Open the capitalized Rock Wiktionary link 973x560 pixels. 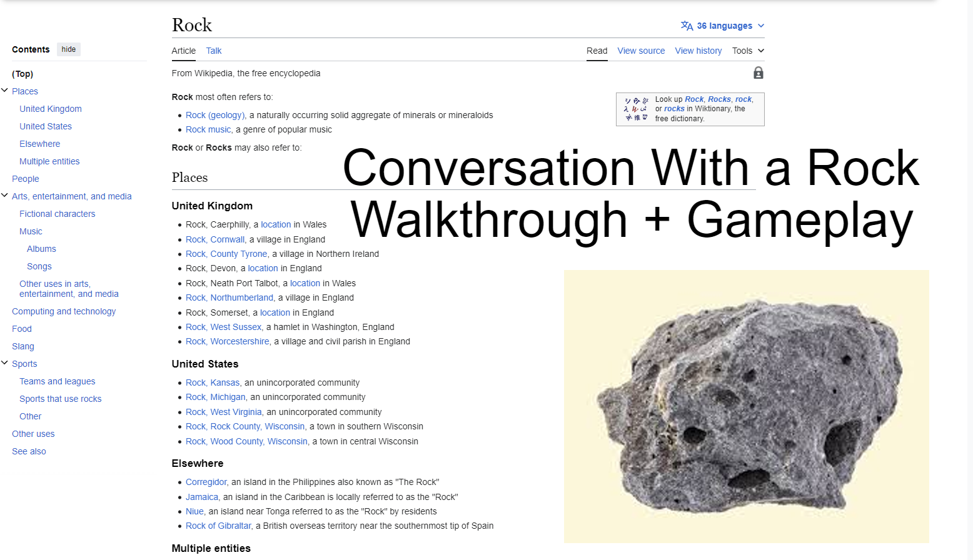click(x=694, y=99)
